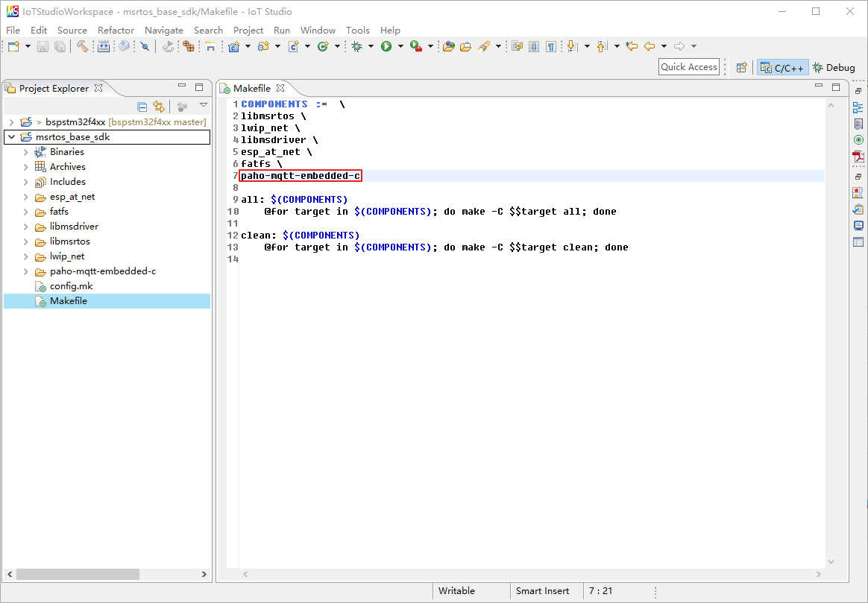Click Open Perspective icon beside Quick Access
Screen dimensions: 868x603
[741, 67]
